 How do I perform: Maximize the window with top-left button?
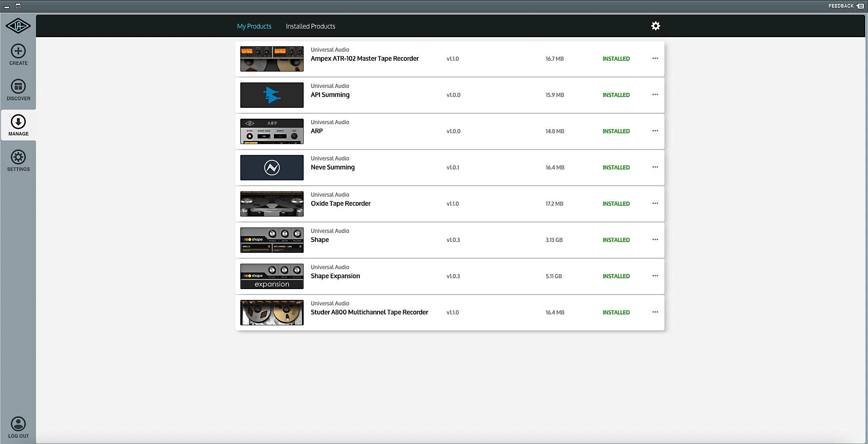(x=18, y=6)
